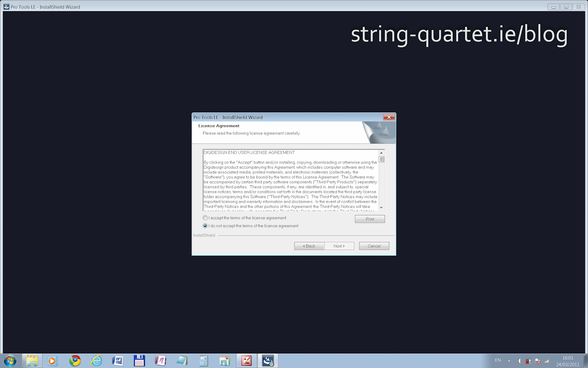Click the Print button
The width and height of the screenshot is (588, 368).
pos(370,219)
